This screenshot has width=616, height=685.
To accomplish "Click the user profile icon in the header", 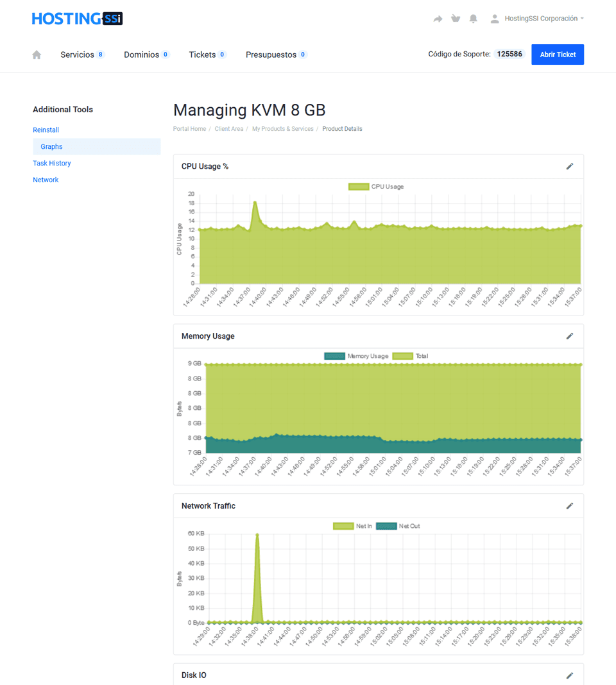I will pyautogui.click(x=494, y=19).
